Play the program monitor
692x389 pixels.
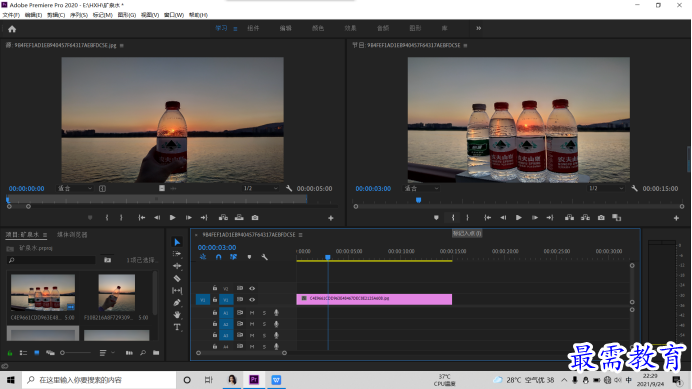tap(519, 218)
